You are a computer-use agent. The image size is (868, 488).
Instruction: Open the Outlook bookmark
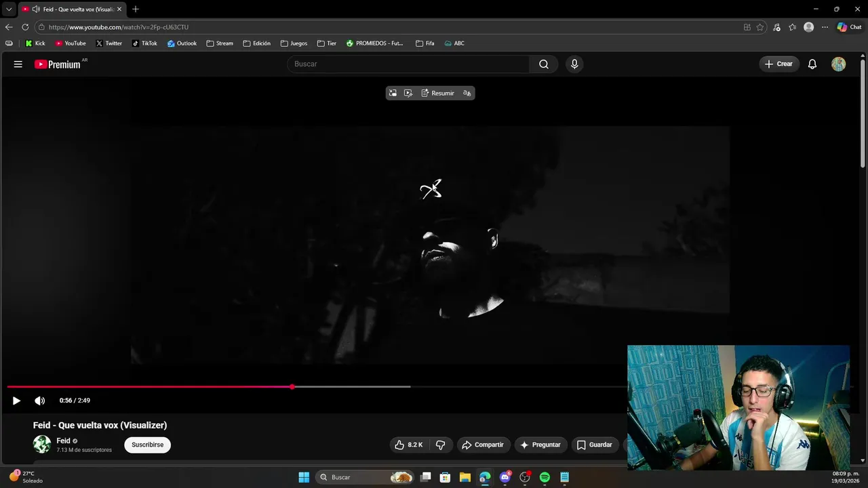point(182,43)
